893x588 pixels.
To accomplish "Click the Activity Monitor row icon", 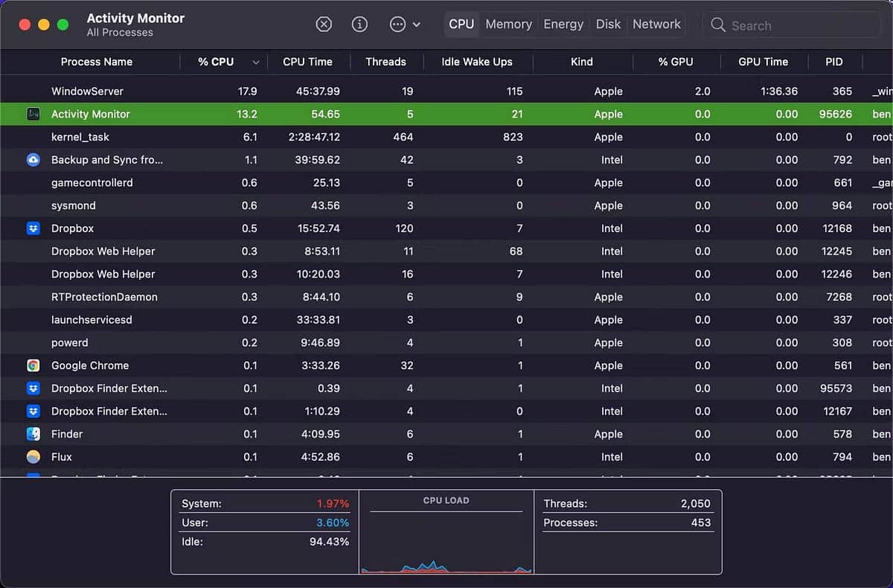I will pyautogui.click(x=33, y=115).
